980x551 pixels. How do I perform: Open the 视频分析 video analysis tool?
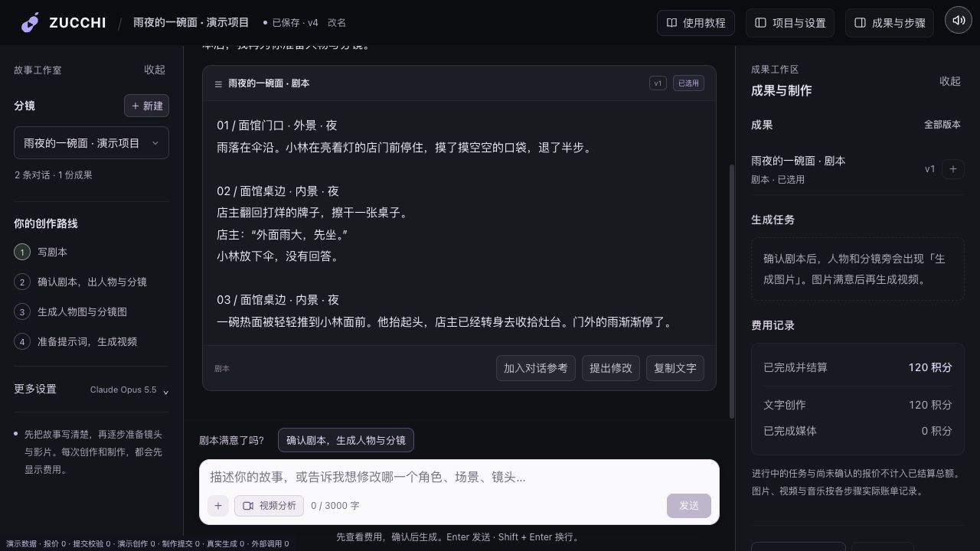269,505
